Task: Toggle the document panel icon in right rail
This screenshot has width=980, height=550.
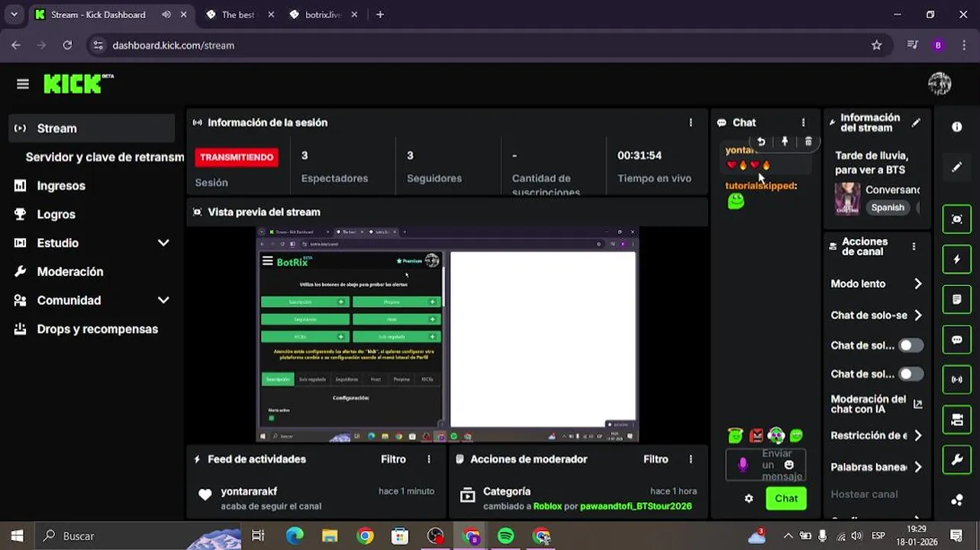Action: 957,299
